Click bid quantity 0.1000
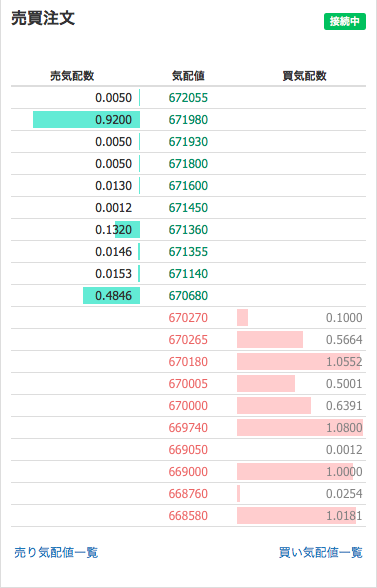This screenshot has width=377, height=588. coord(344,318)
